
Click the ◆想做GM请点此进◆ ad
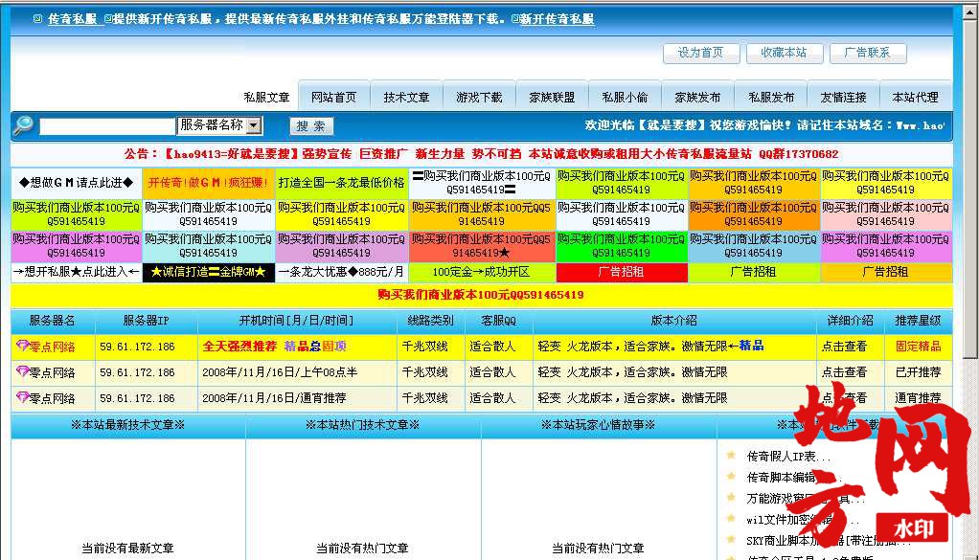[x=77, y=183]
